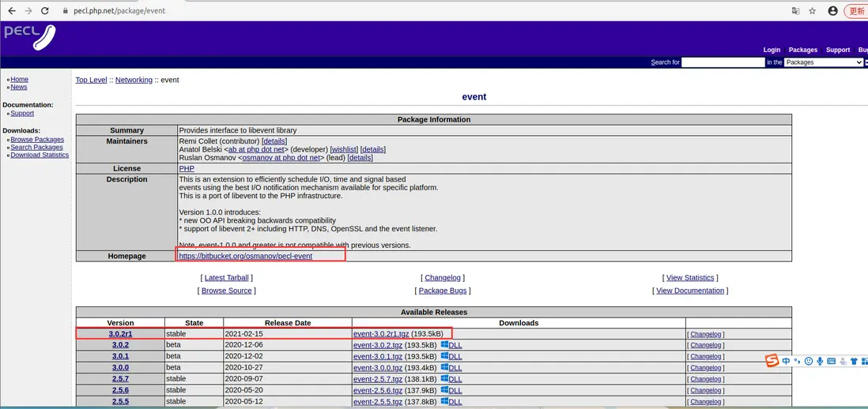This screenshot has height=409, width=868.
Task: Click the 'ab at php dot net' email link
Action: pyautogui.click(x=255, y=150)
